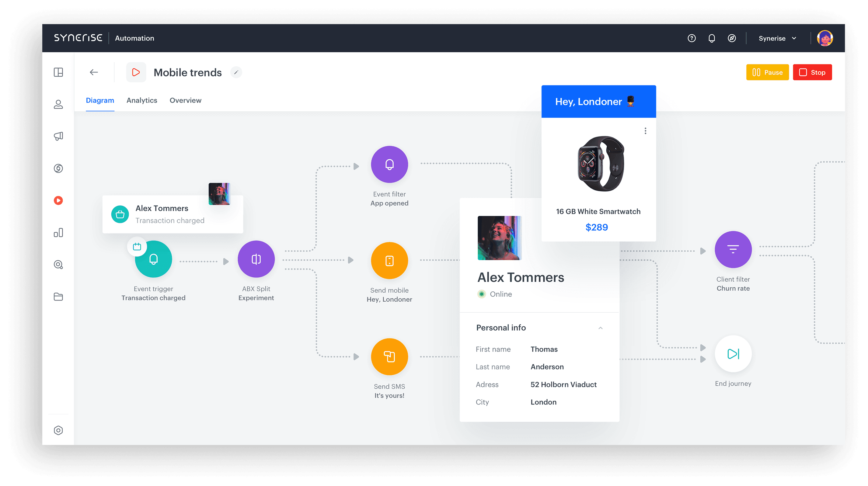Select the Send SMS It's yours! node
This screenshot has width=868, height=486.
click(x=389, y=357)
